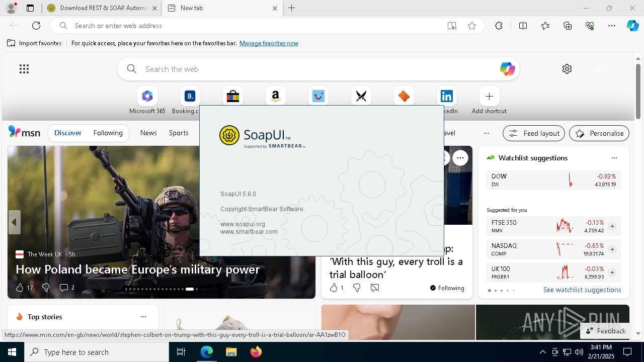The image size is (644, 362).
Task: Open Copilot from search box
Action: 507,69
